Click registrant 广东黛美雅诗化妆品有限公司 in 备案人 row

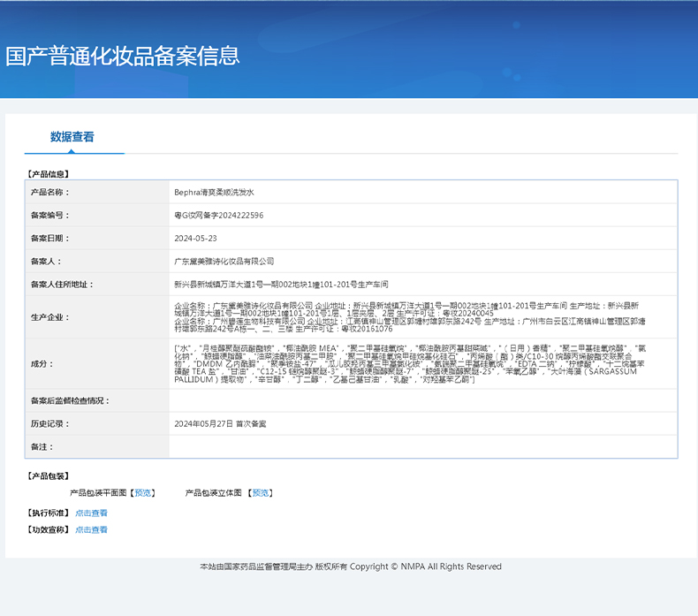pos(224,262)
